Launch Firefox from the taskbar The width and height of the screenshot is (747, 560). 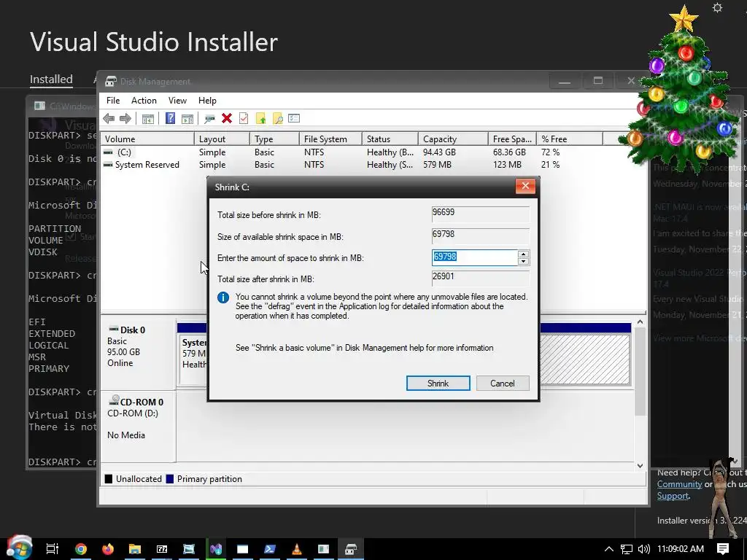click(108, 549)
